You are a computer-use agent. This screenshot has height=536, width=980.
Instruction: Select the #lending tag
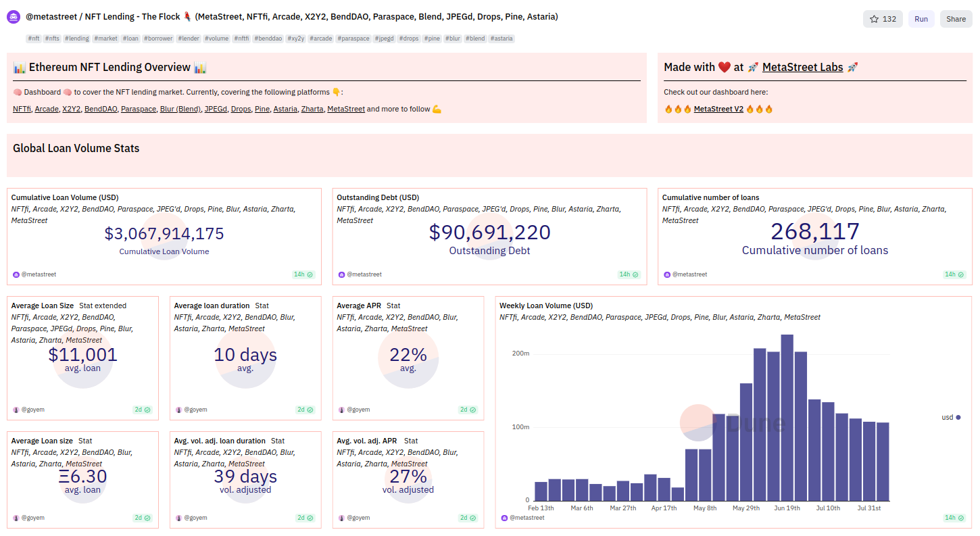[x=77, y=39]
